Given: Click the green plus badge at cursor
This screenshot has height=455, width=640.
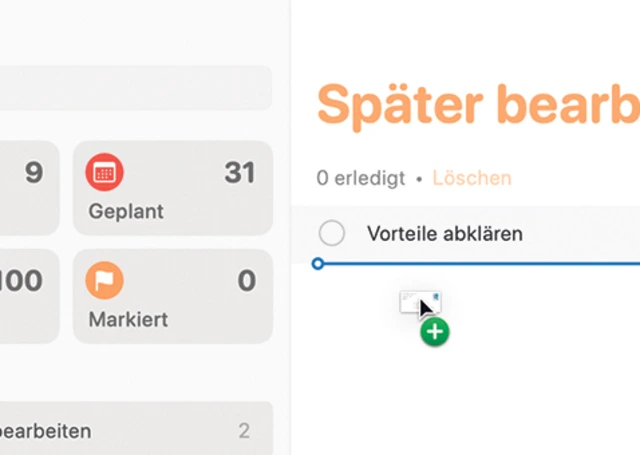Looking at the screenshot, I should point(435,332).
